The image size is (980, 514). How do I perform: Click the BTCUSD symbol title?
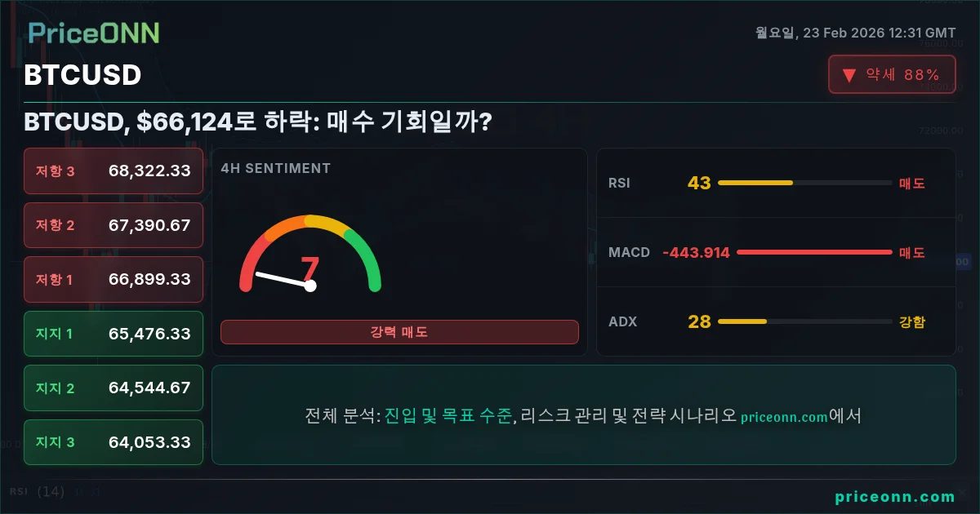82,75
